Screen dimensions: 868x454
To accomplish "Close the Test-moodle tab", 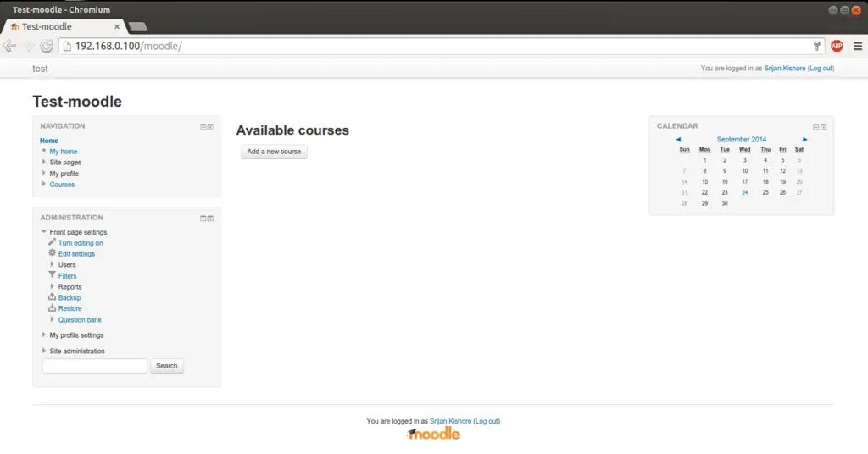I will point(117,26).
